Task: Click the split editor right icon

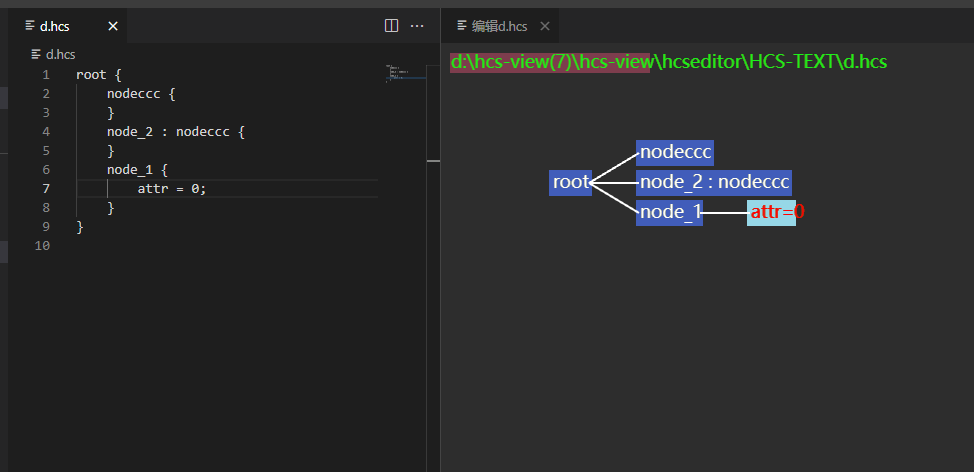Action: (x=392, y=26)
